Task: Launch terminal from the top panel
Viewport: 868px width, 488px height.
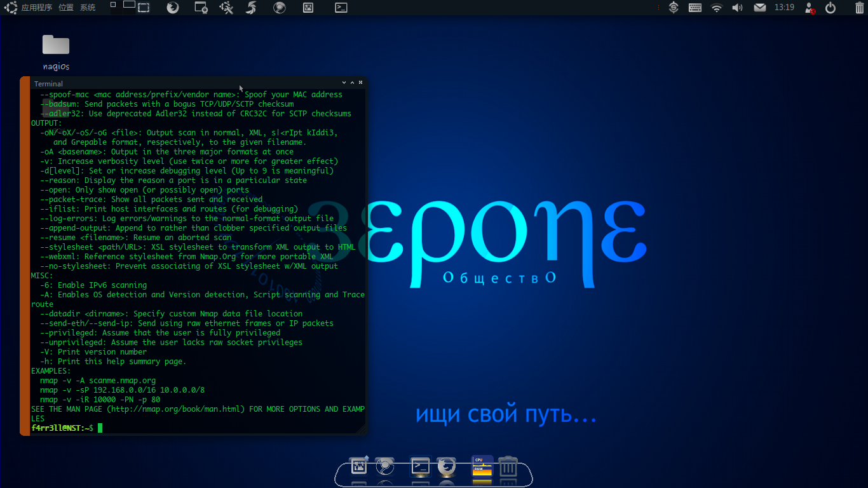Action: [x=341, y=8]
